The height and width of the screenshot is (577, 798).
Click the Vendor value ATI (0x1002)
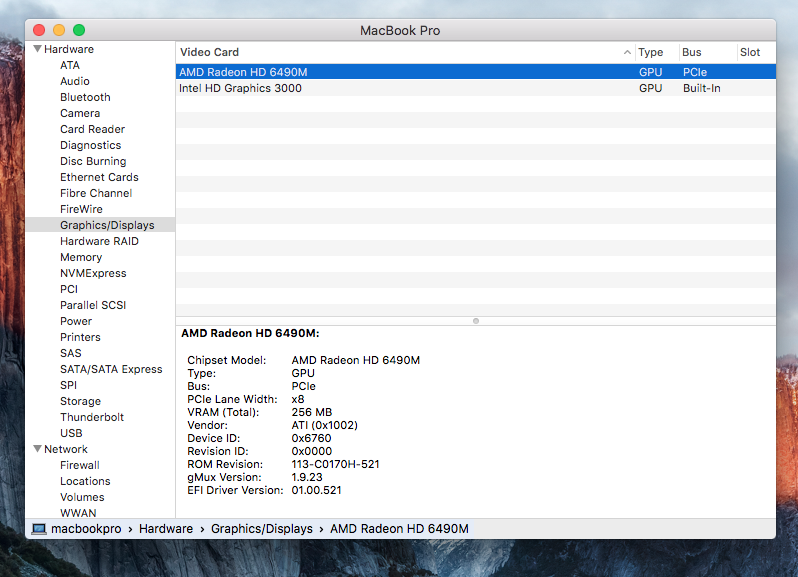(325, 425)
